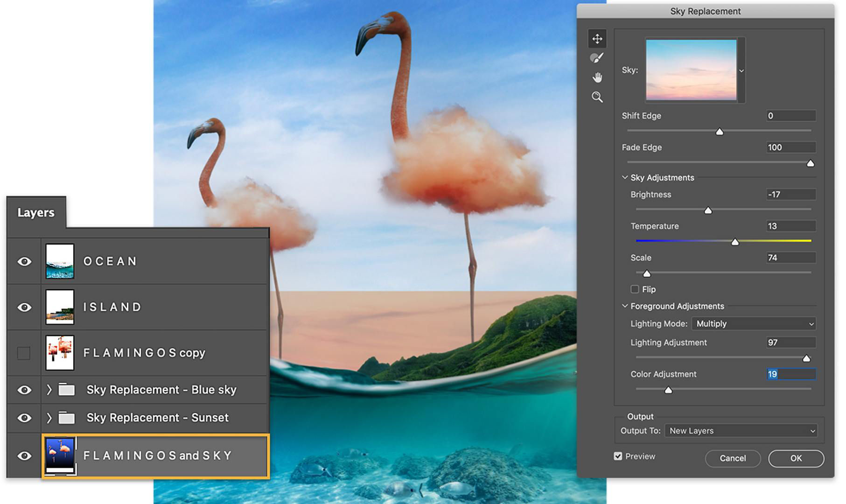Screen dimensions: 846x504
Task: Open the Sky Replacement - Sunset group folder icon
Action: click(68, 418)
